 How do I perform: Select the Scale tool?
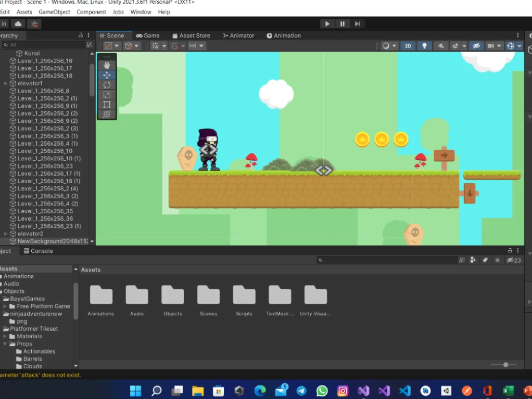coord(107,95)
